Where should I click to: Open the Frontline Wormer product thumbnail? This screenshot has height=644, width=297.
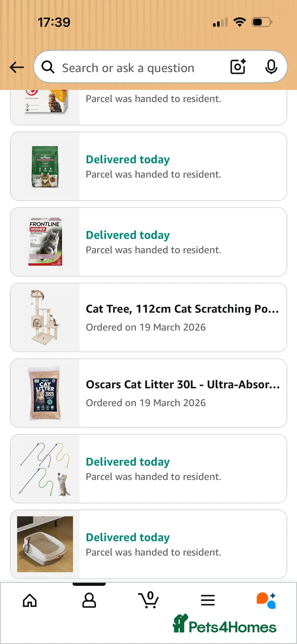45,242
